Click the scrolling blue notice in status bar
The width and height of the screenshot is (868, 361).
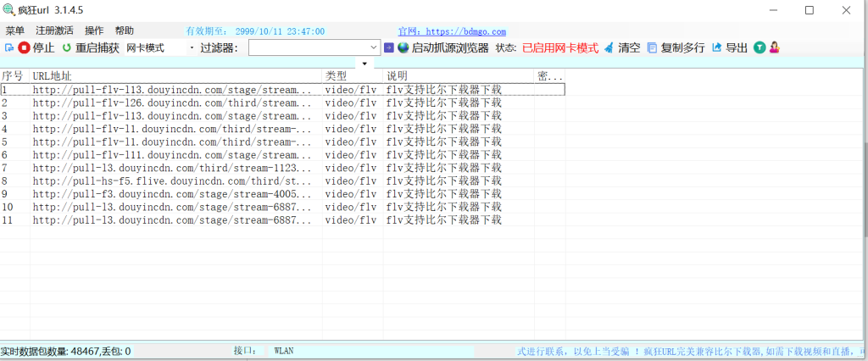690,351
